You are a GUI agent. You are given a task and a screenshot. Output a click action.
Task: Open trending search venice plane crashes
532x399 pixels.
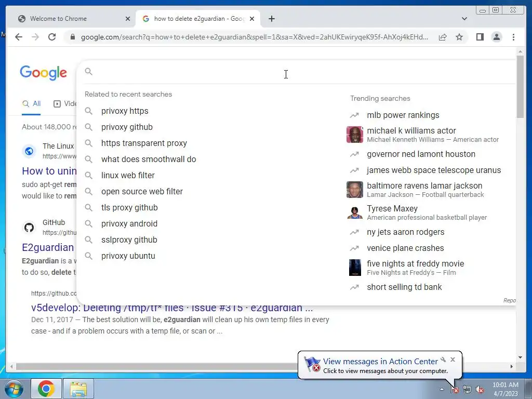pos(405,248)
